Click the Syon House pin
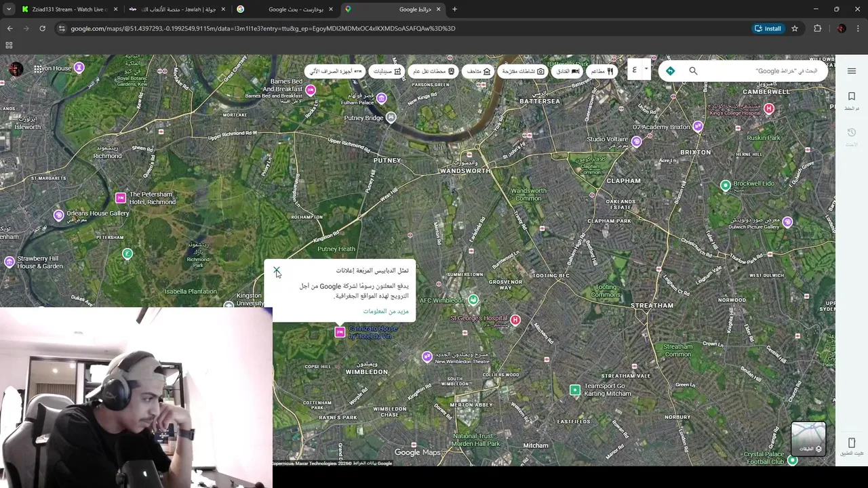This screenshot has width=868, height=488. 79,68
